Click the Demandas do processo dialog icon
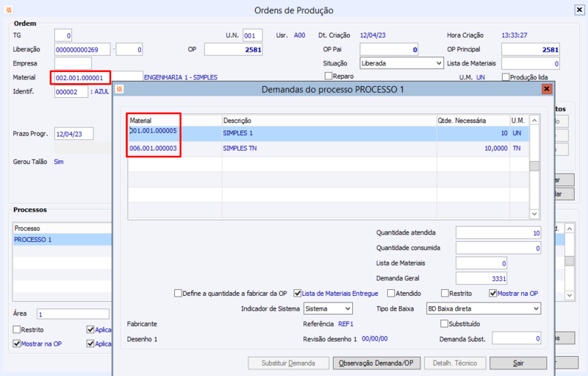 [x=119, y=89]
